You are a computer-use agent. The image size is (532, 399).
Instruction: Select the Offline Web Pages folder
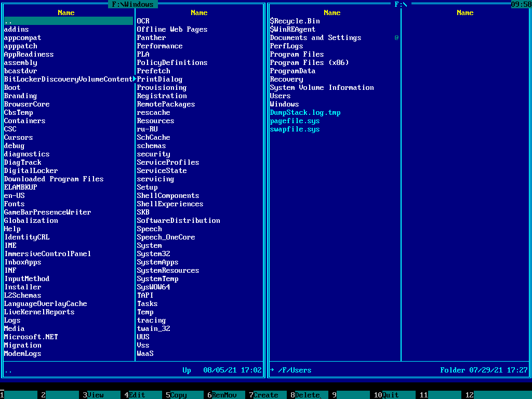point(172,30)
